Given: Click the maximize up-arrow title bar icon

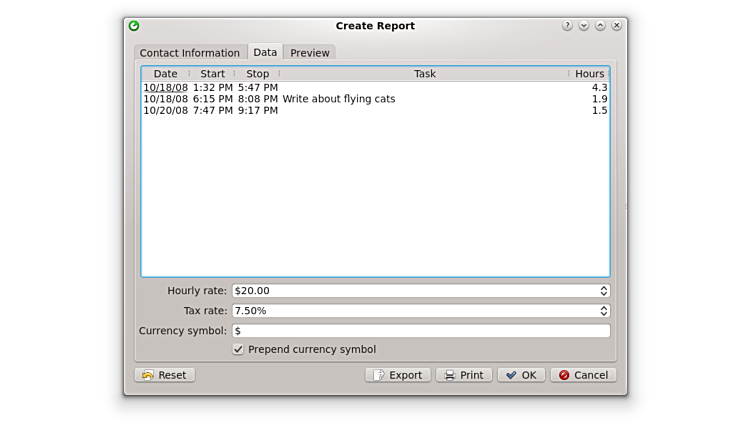Looking at the screenshot, I should click(600, 26).
